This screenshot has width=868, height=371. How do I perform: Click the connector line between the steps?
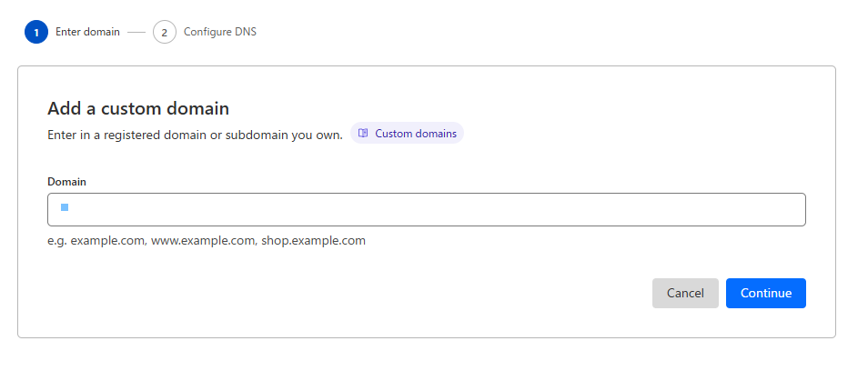coord(136,32)
